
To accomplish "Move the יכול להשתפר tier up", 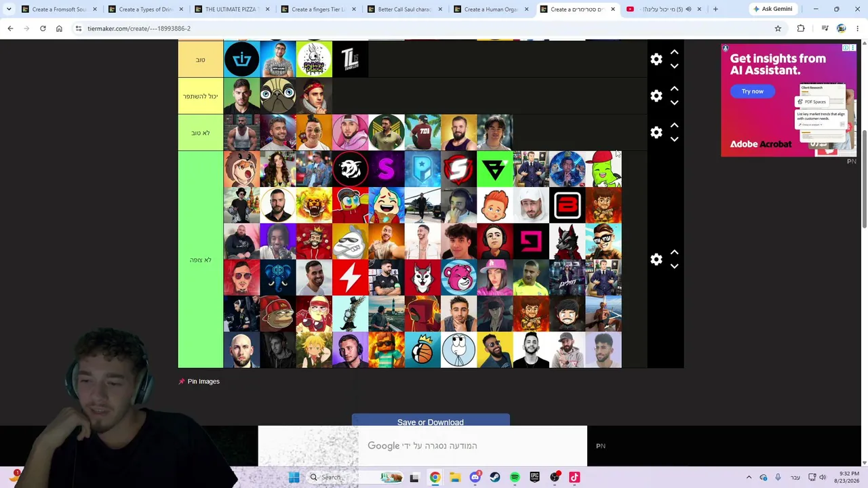I will tap(674, 89).
